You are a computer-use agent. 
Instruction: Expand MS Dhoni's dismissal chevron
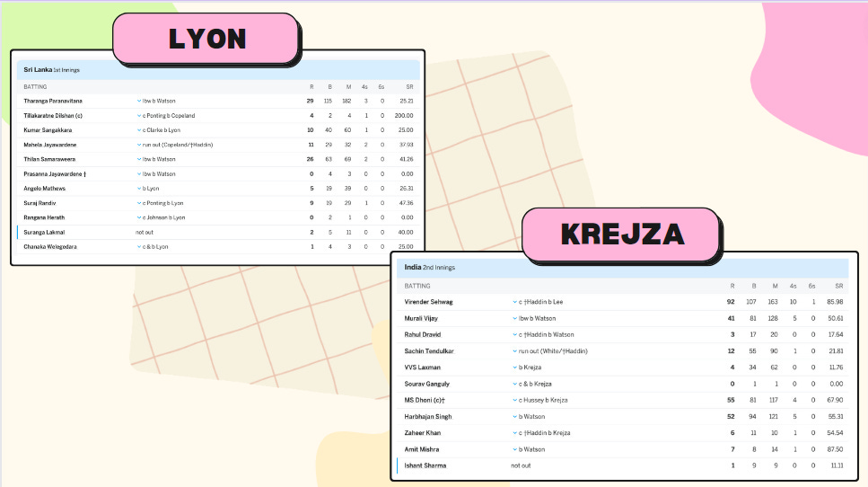pos(515,400)
